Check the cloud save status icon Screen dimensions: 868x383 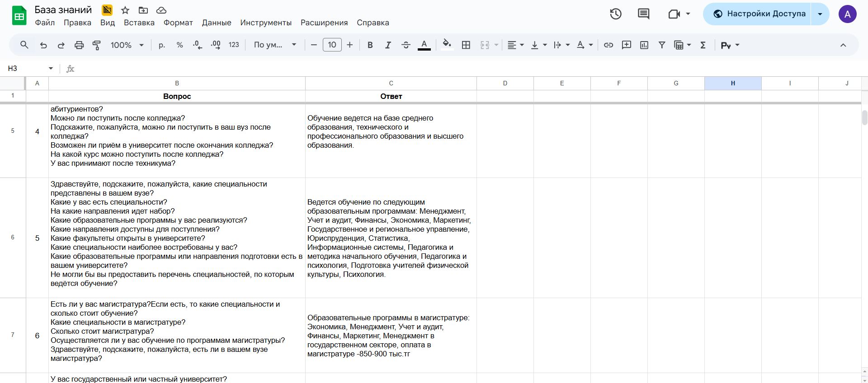click(161, 10)
